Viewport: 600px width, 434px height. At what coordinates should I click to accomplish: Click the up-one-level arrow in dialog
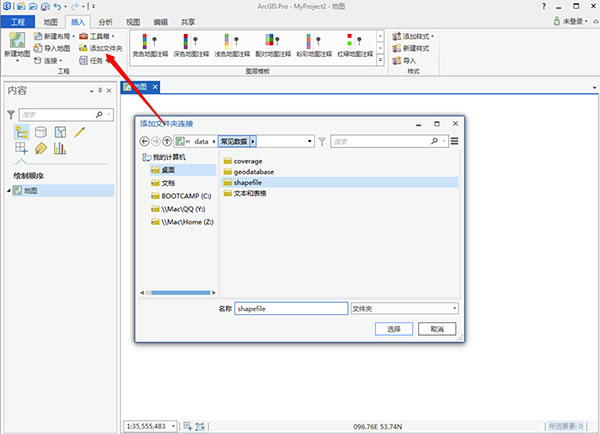(x=167, y=141)
